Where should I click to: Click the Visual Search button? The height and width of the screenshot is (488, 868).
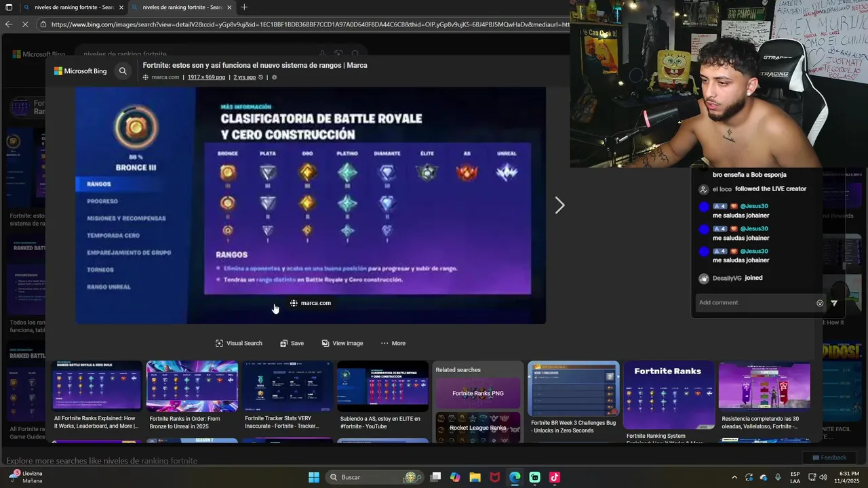pyautogui.click(x=239, y=343)
